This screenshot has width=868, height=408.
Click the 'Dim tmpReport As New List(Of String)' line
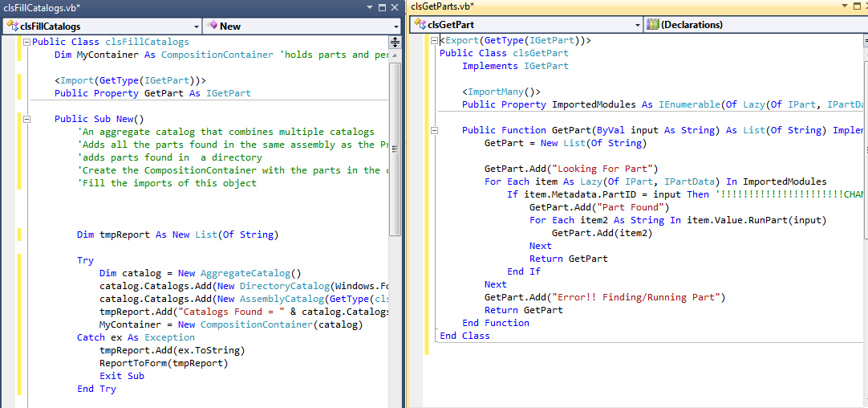tap(178, 235)
